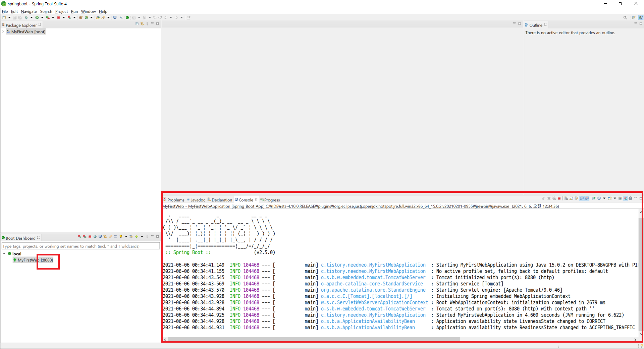Screen dimensions: 644x349
Task: Toggle show console when standard error changes
Action: pos(587,198)
